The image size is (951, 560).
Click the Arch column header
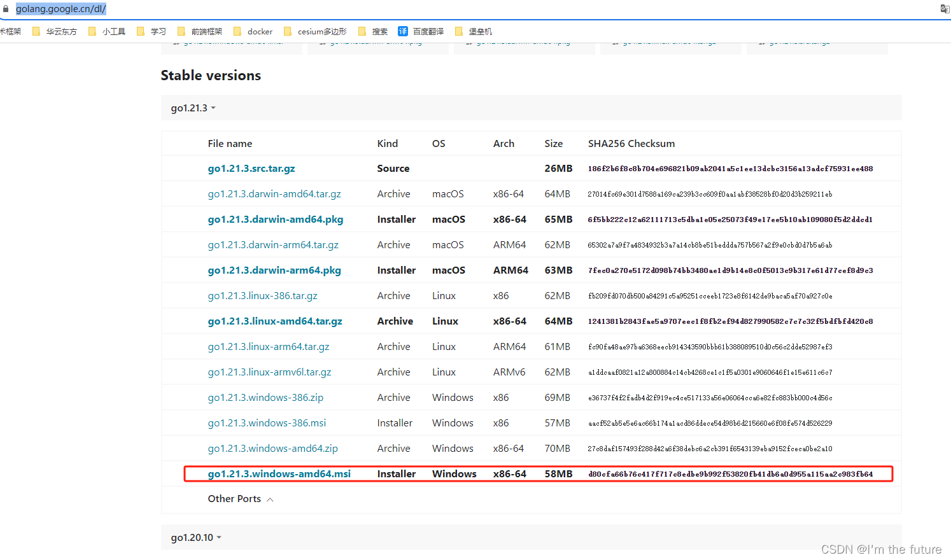504,144
